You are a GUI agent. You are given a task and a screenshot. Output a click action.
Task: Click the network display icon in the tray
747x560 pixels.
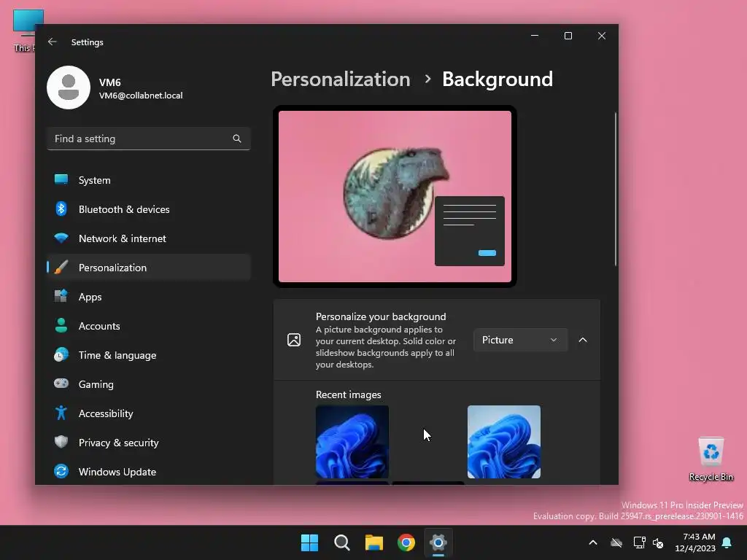639,542
